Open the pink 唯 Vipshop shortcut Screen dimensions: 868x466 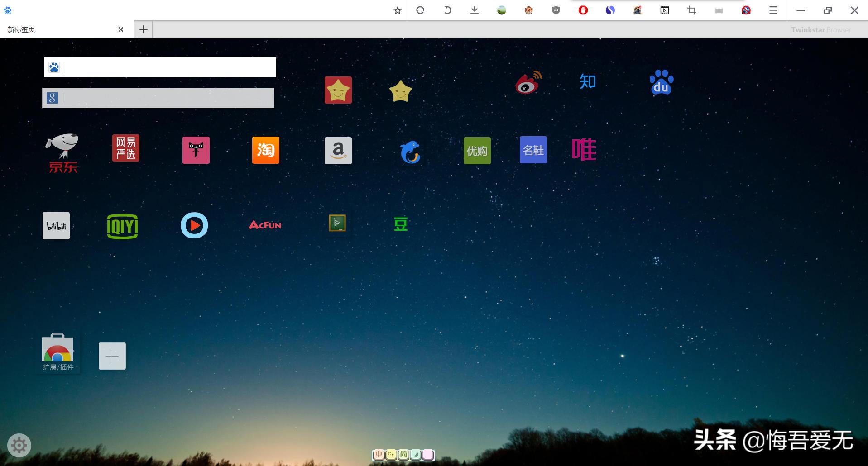coord(584,150)
